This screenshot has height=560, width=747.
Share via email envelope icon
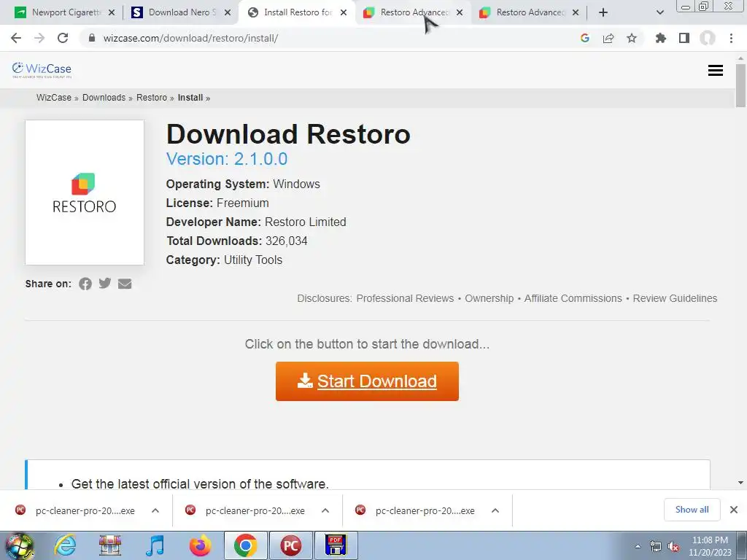click(x=125, y=284)
